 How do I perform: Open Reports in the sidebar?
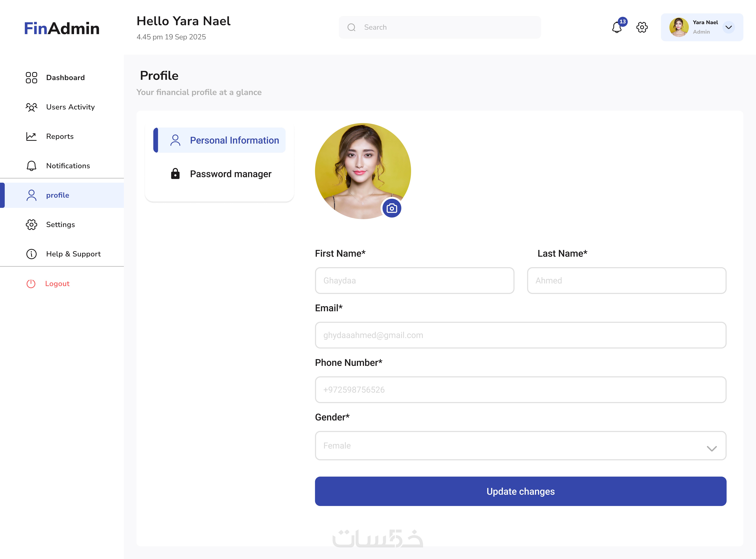[62, 136]
